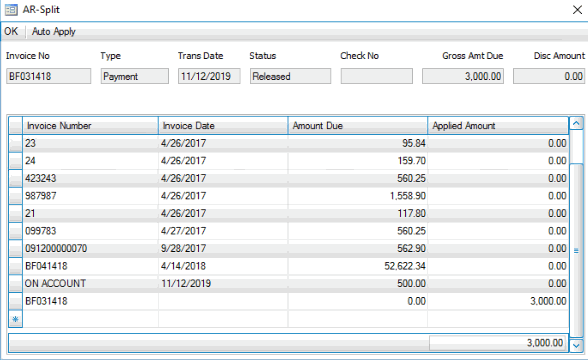Click invoice date 11/12/2019 in grid
The image size is (588, 360).
223,284
